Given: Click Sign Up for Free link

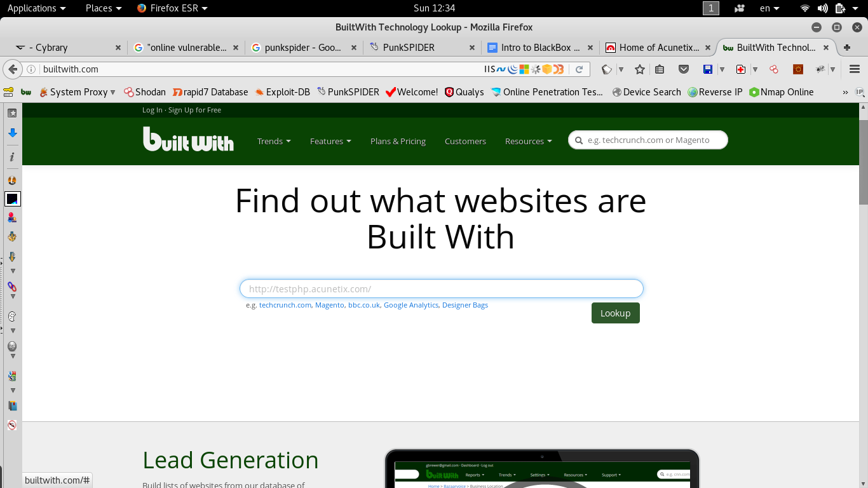Looking at the screenshot, I should [194, 110].
